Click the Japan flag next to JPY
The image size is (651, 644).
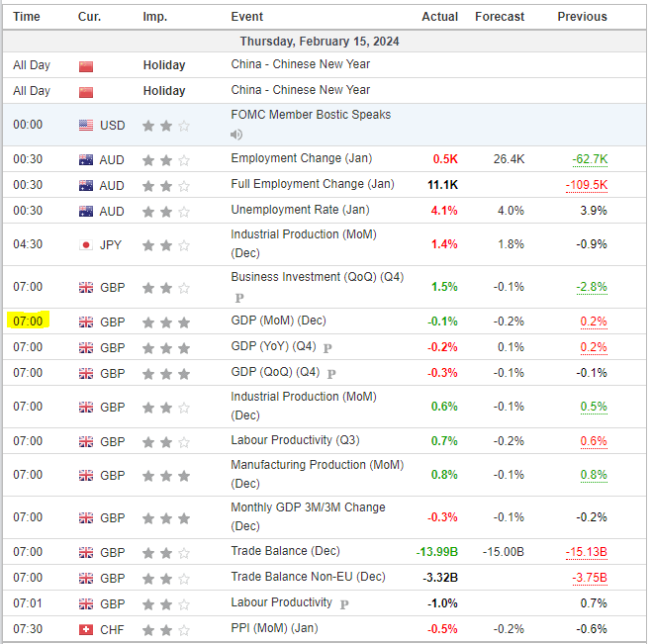click(x=86, y=244)
